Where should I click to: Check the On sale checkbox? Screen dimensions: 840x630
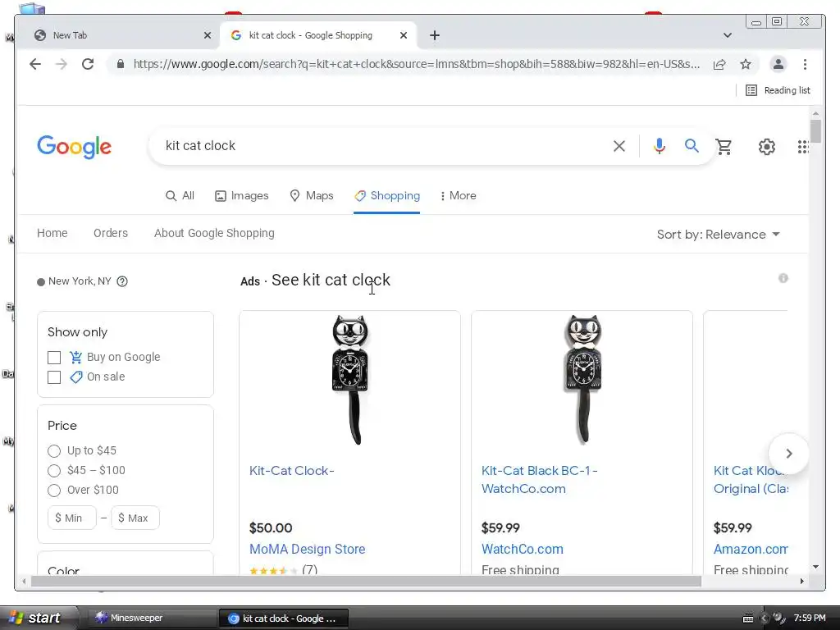tap(54, 377)
